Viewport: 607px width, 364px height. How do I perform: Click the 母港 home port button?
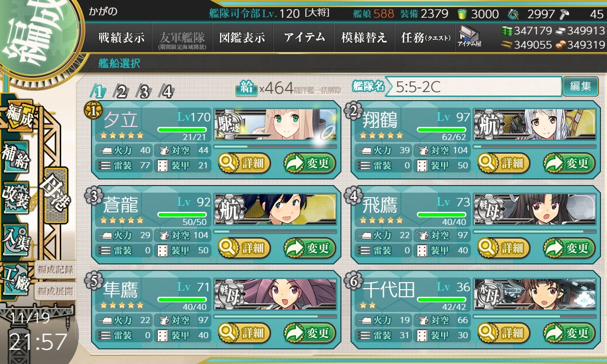point(55,195)
